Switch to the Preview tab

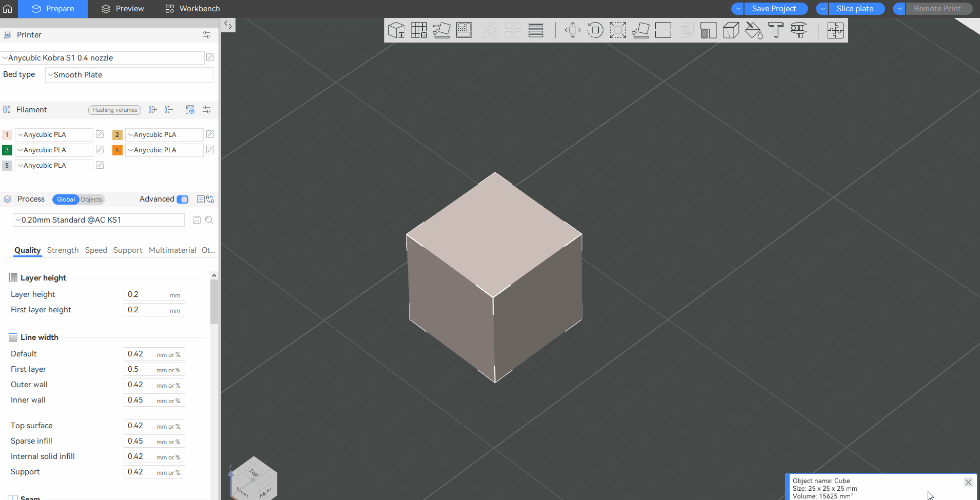pos(123,9)
